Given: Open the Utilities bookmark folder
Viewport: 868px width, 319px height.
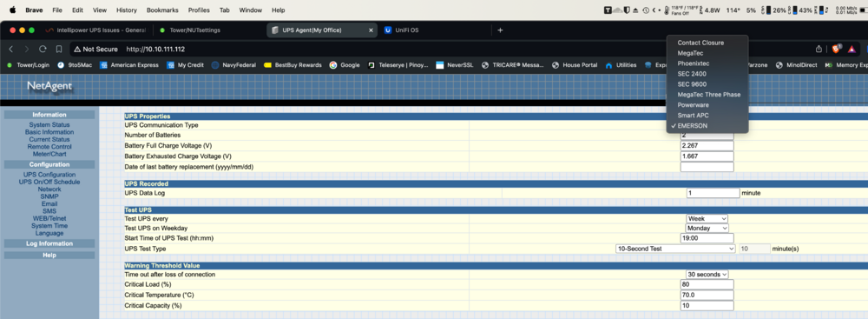Looking at the screenshot, I should pyautogui.click(x=621, y=65).
